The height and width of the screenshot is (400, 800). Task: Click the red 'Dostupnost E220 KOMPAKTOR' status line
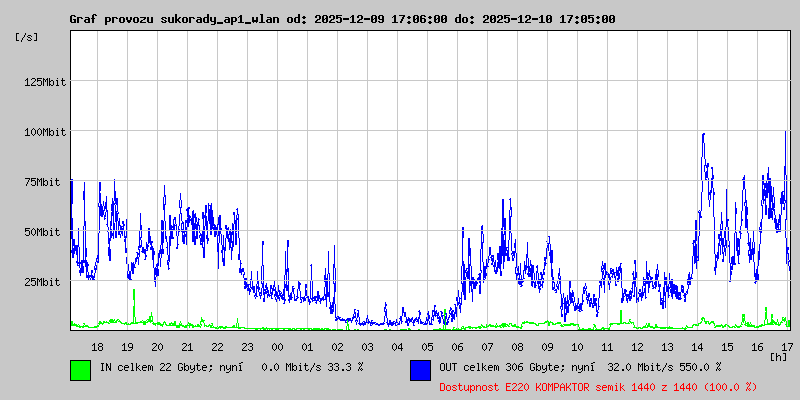click(598, 387)
